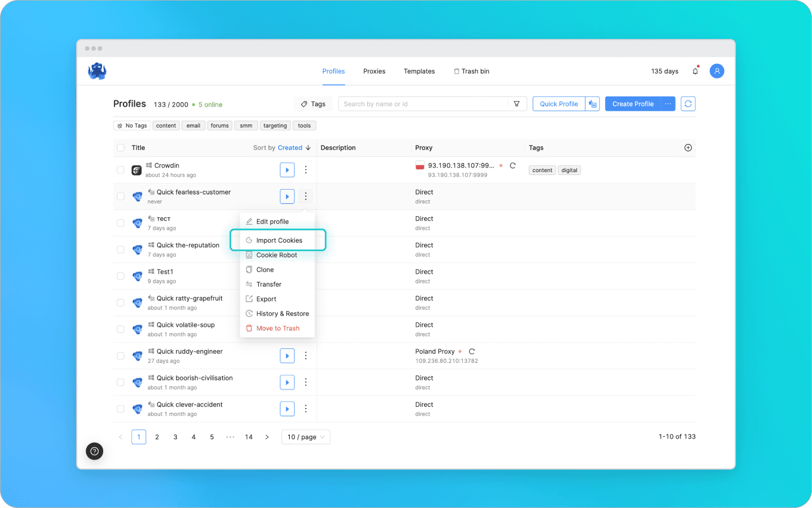Click the Search by name or id field

coord(423,104)
